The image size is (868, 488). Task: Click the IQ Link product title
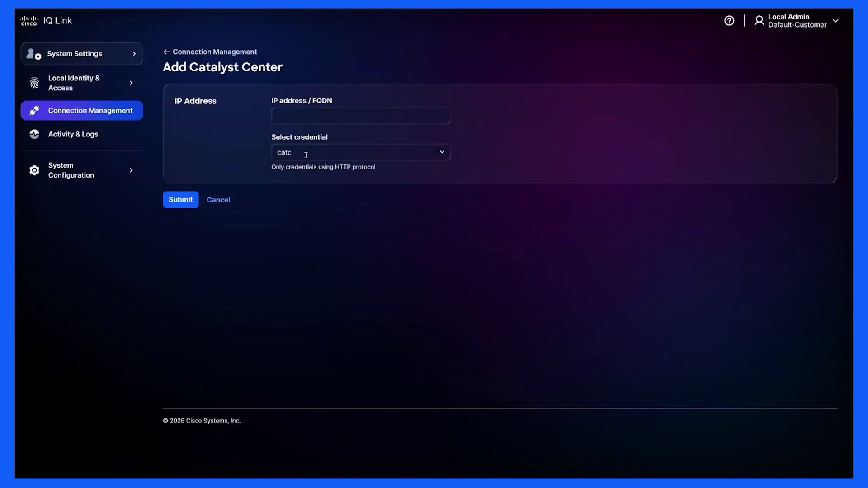pos(57,21)
